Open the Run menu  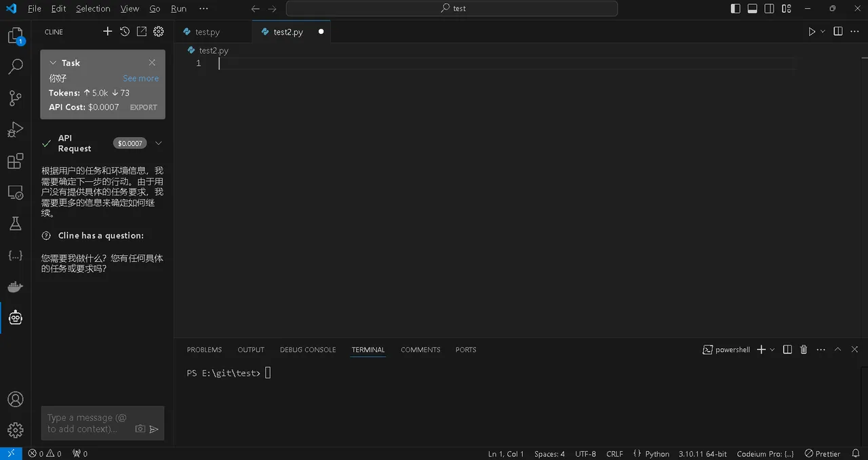point(178,9)
